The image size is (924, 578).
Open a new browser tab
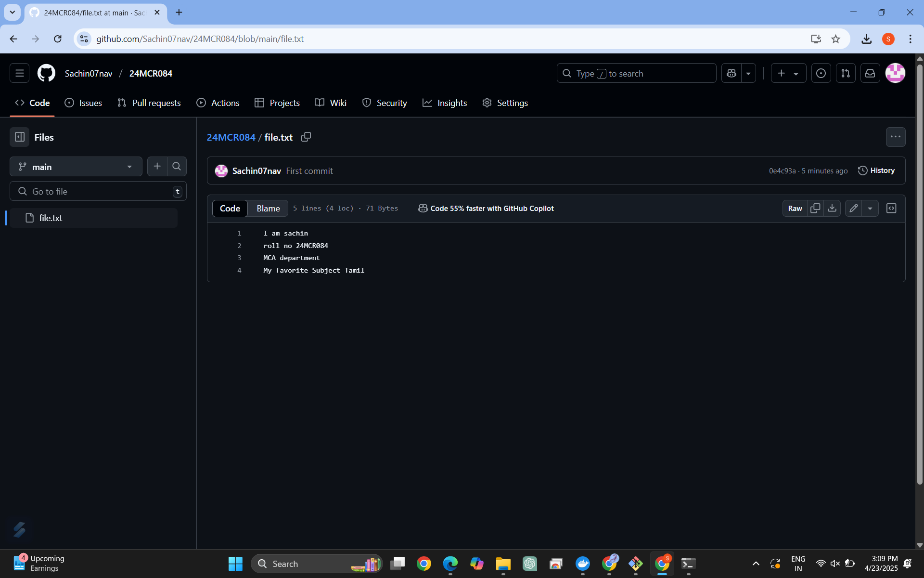(x=179, y=13)
